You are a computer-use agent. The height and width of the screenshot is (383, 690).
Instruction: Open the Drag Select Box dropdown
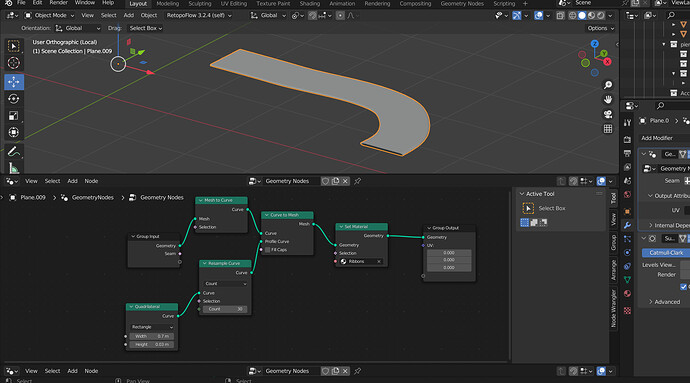pyautogui.click(x=146, y=28)
